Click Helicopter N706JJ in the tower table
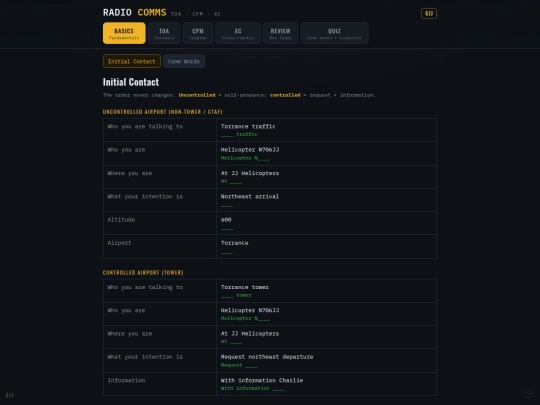 click(250, 310)
